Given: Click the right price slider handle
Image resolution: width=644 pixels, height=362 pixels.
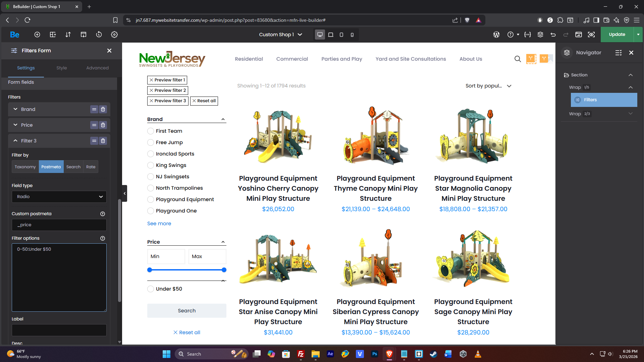Looking at the screenshot, I should 224,270.
